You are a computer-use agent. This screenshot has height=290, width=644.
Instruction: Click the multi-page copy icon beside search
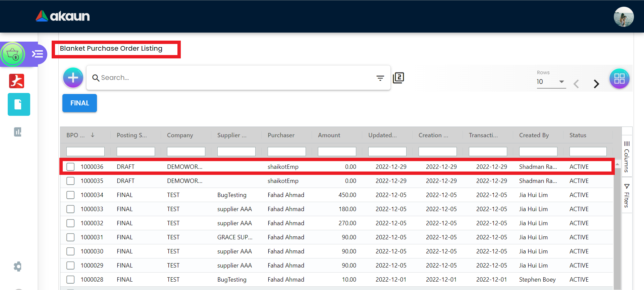(398, 78)
